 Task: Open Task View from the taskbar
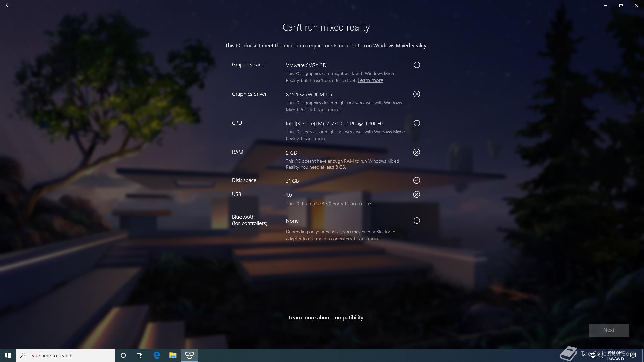tap(140, 355)
